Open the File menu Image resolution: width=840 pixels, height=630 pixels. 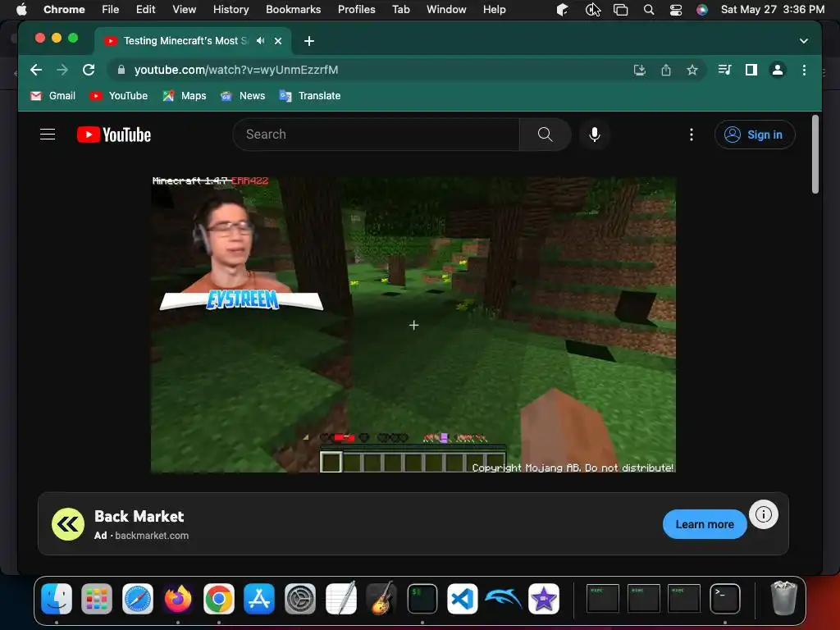pyautogui.click(x=111, y=9)
